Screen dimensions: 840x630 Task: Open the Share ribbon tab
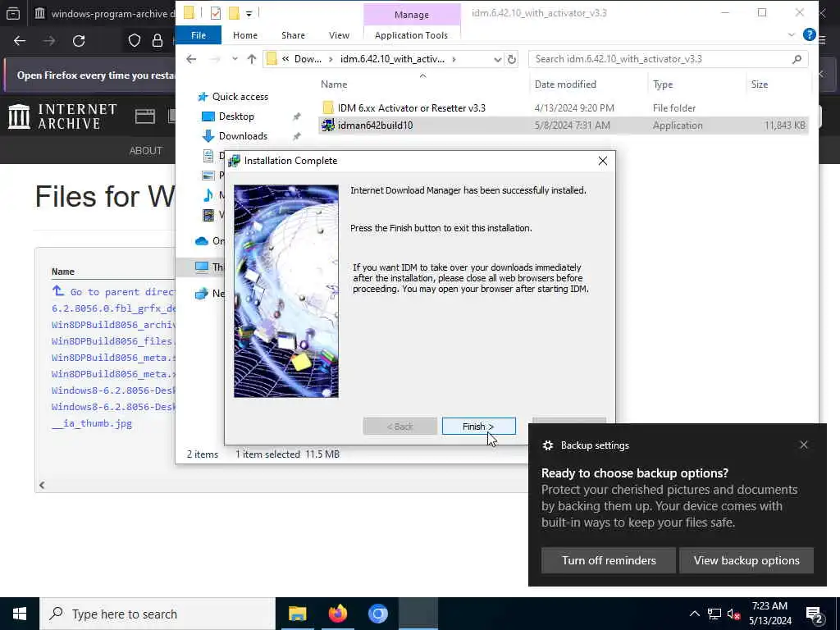(x=293, y=35)
